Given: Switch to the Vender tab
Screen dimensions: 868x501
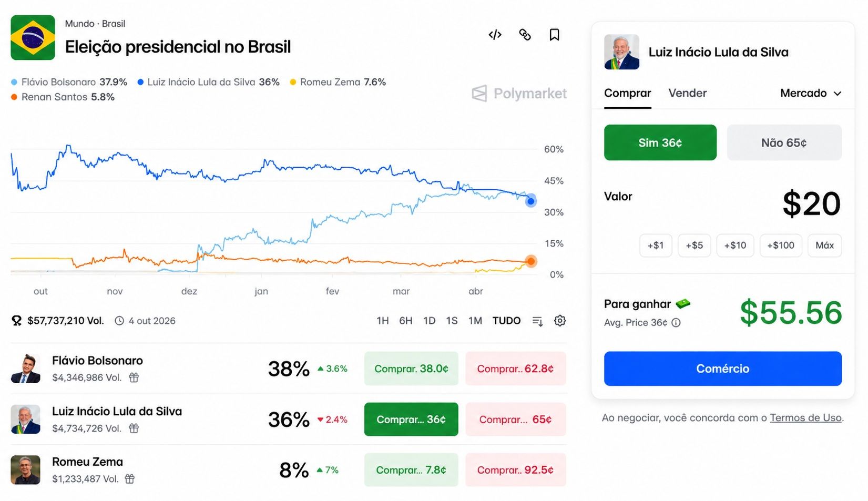Looking at the screenshot, I should 687,93.
